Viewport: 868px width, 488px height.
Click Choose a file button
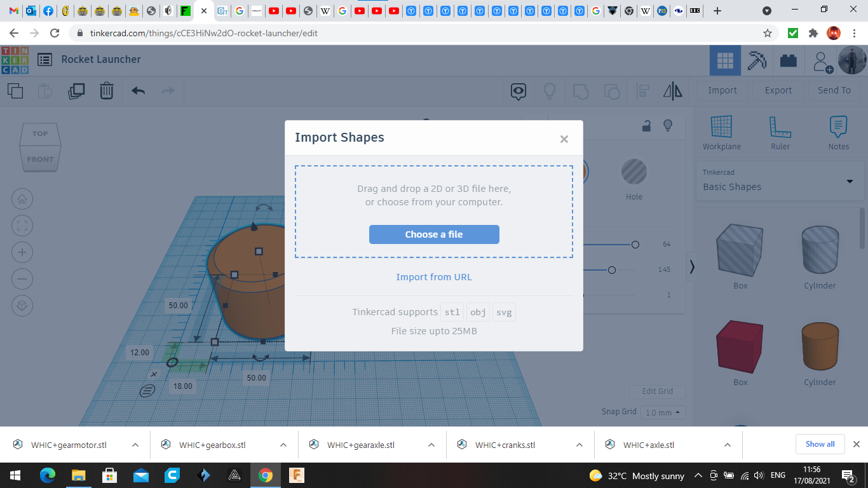click(x=434, y=234)
